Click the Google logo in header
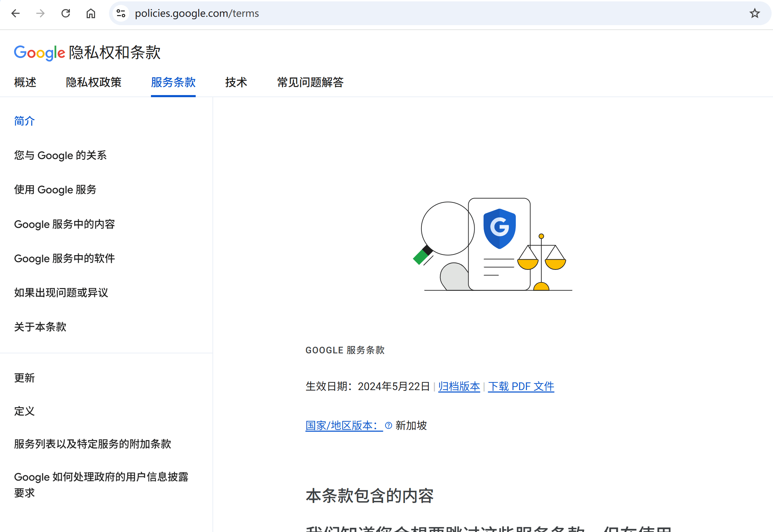Screen dimensions: 773x532 coord(39,53)
